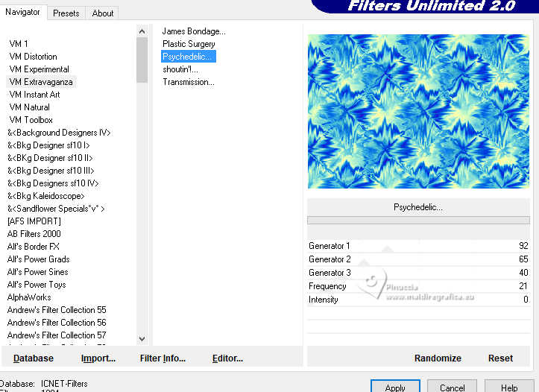Open the Presets tab
This screenshot has height=392, width=539.
[x=66, y=13]
